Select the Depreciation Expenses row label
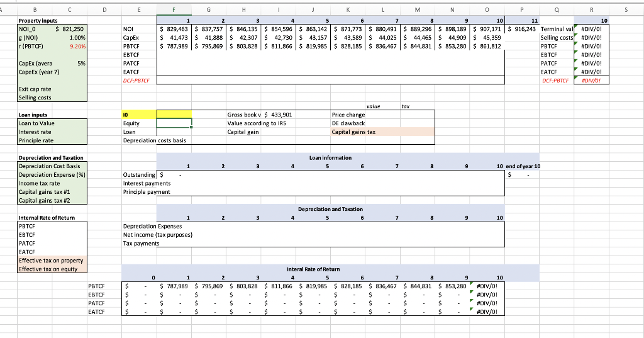The image size is (644, 338). 152,226
